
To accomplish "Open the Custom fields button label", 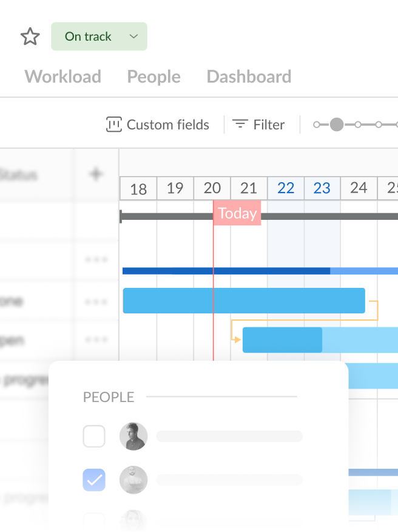I will (x=167, y=125).
